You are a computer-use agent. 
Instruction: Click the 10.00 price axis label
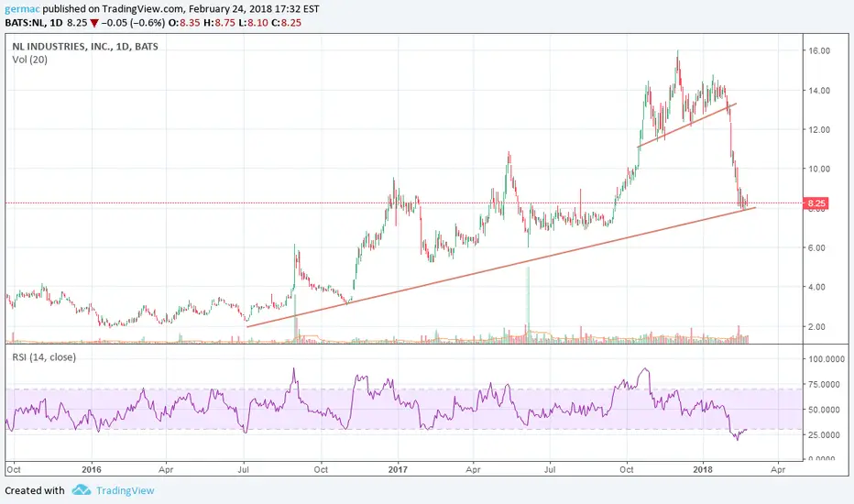point(819,169)
